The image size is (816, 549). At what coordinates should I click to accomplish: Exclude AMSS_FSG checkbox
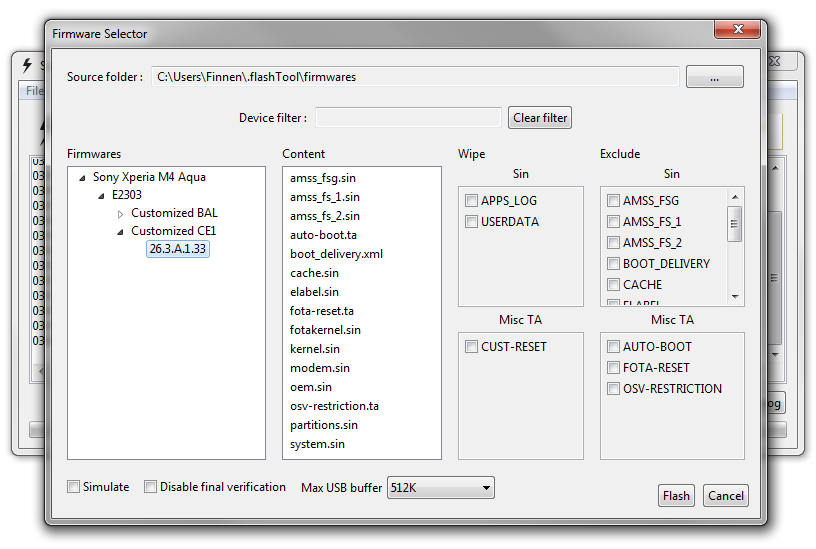click(614, 200)
